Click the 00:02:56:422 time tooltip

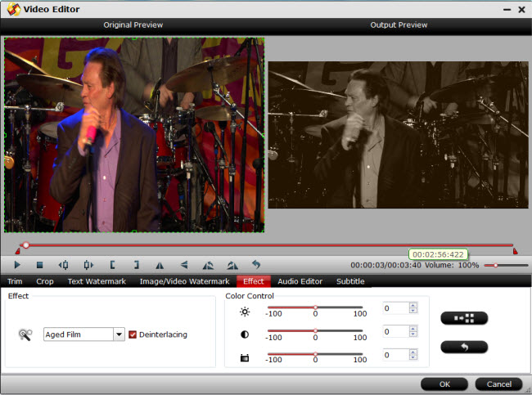tap(438, 254)
